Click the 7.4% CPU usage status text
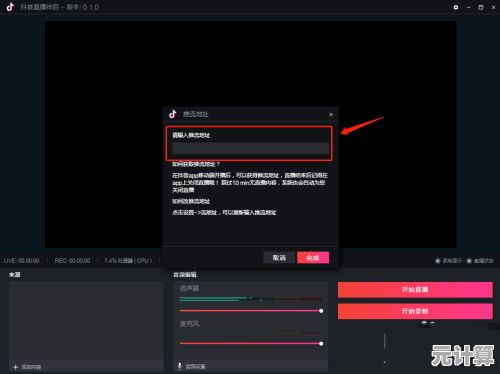The width and height of the screenshot is (500, 374). point(128,260)
